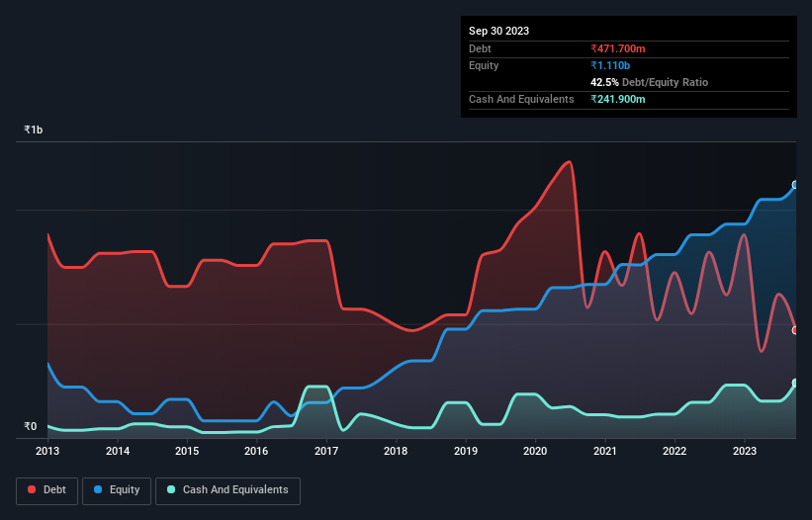Click the ₹1b y-axis label
Viewport: 812px width, 520px height.
pos(34,130)
